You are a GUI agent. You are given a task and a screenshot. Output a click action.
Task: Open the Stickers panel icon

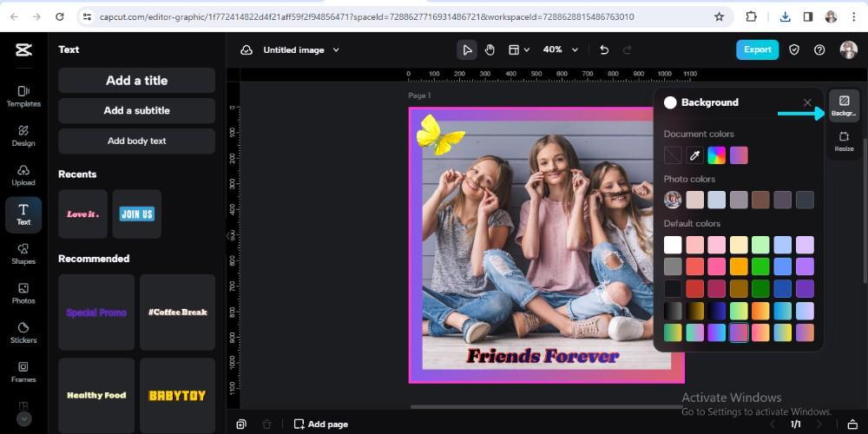coord(23,332)
